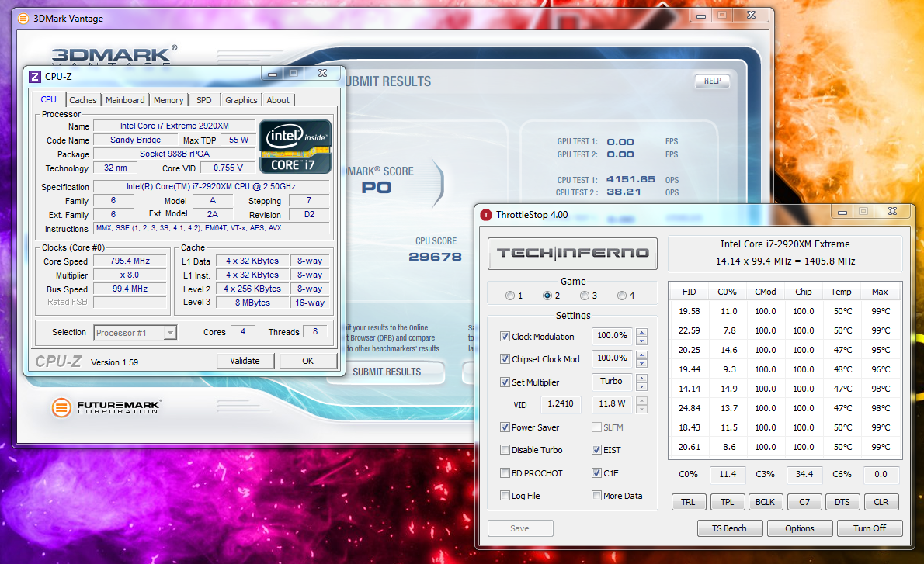Click the Intel Core i7 logo in CPU-Z

(295, 147)
